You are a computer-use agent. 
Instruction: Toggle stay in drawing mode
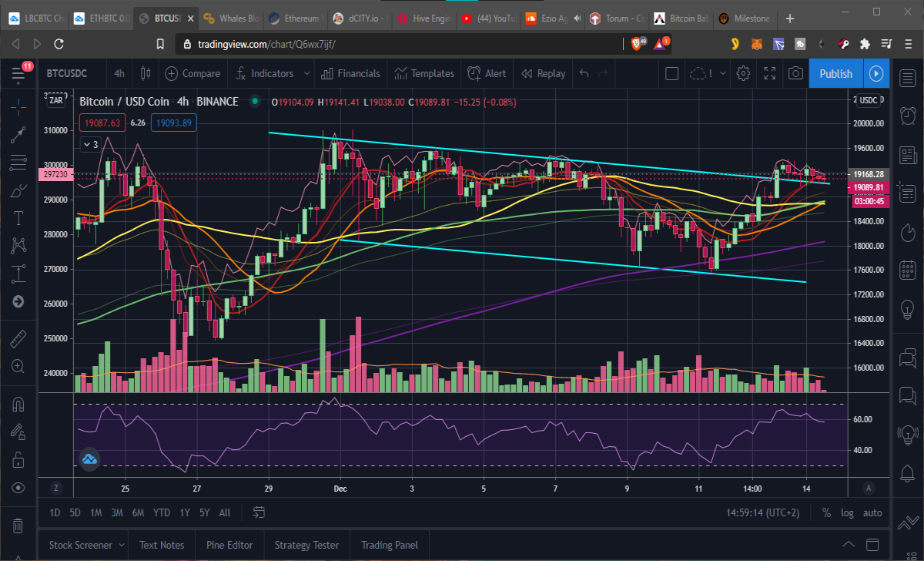[18, 432]
